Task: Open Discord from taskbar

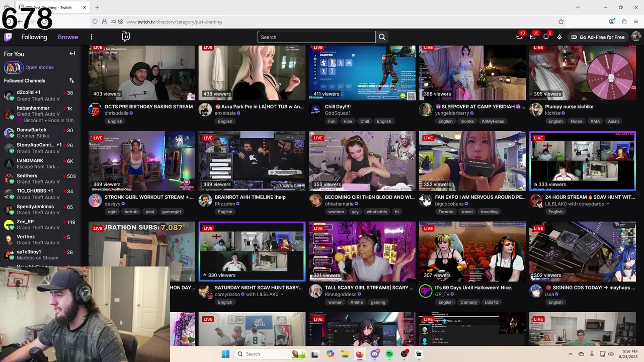Action: coord(374,354)
